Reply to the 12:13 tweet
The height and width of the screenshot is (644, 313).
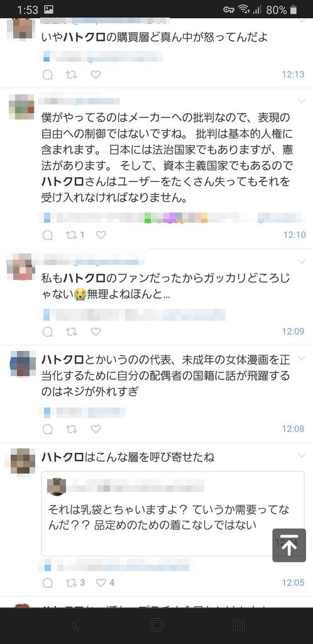pos(48,75)
